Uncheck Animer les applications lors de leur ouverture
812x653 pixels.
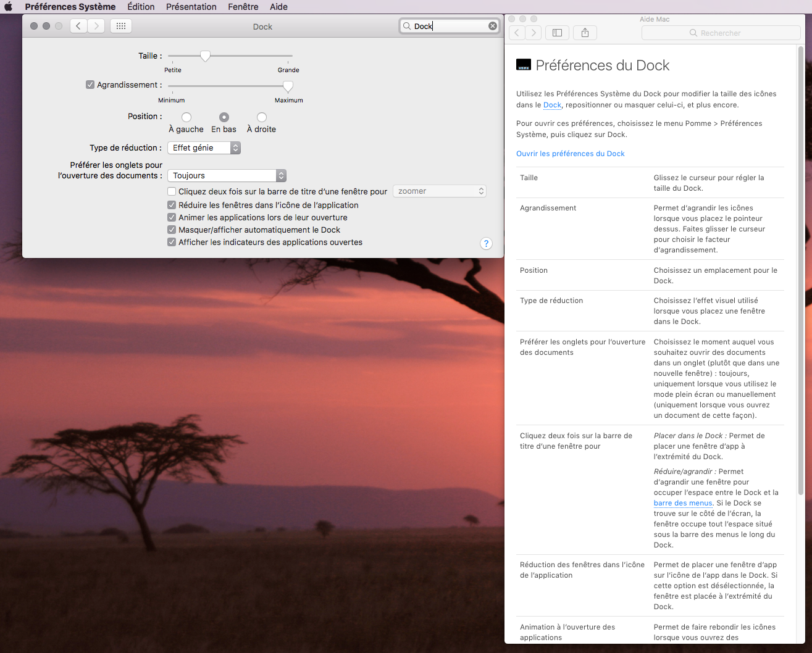(172, 217)
